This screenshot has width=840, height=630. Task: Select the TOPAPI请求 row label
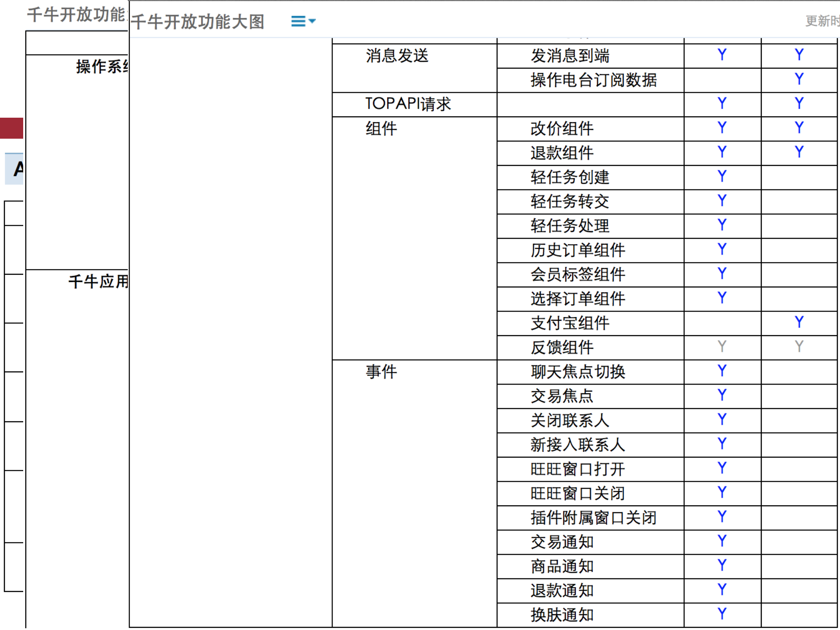pos(409,104)
